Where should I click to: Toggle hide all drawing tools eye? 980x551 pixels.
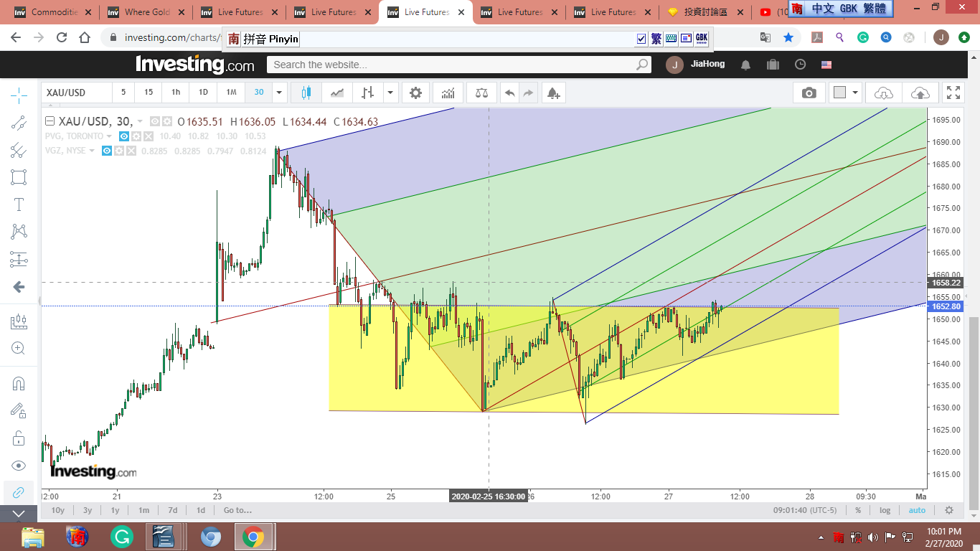pos(19,465)
